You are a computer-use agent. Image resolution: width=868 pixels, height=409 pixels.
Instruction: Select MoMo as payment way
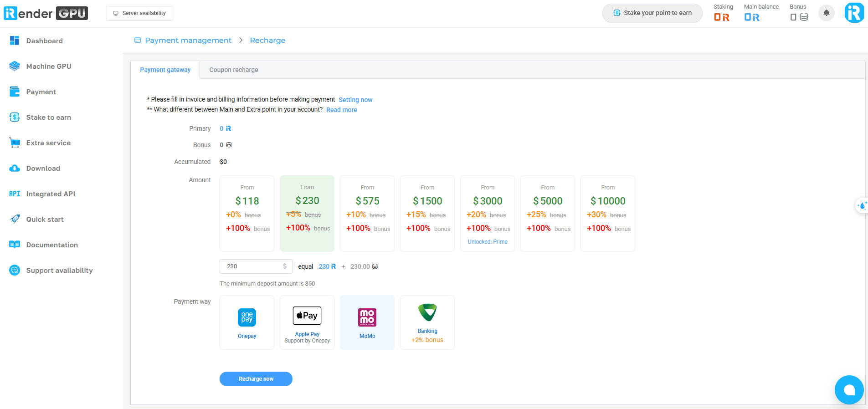[367, 322]
